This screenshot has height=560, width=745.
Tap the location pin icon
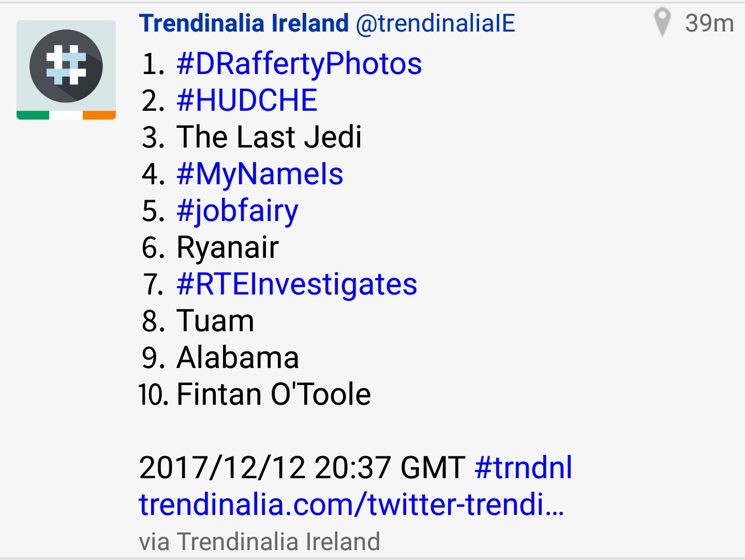662,23
